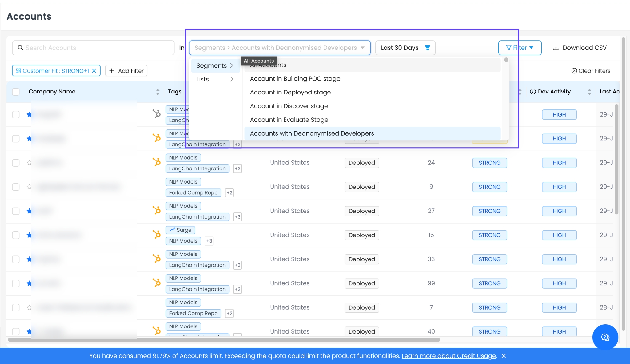The width and height of the screenshot is (630, 364).
Task: Unstar the first account's blue star
Action: coord(29,114)
